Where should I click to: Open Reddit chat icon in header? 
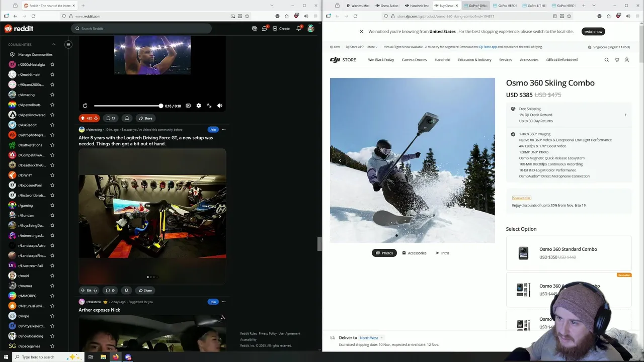[x=265, y=29]
